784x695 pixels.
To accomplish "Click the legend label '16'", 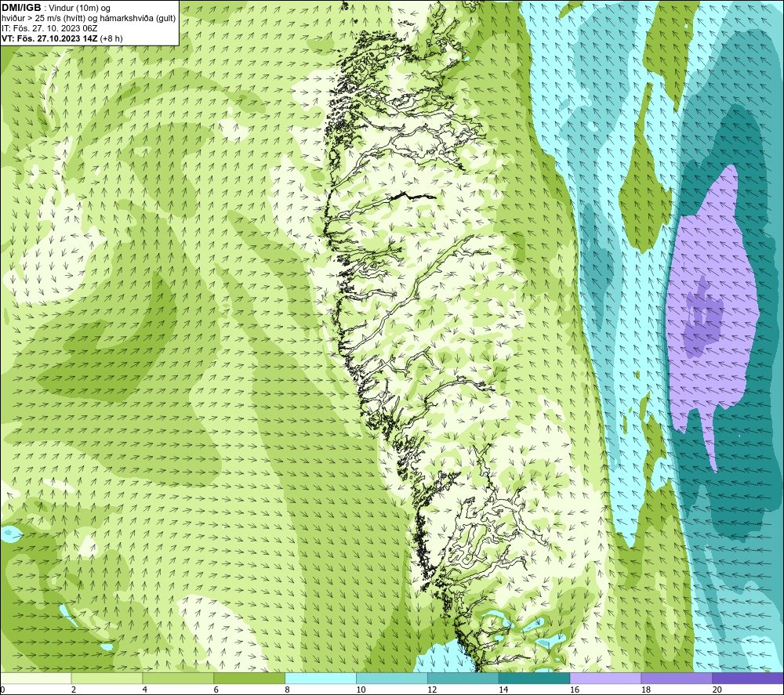I will pos(575,690).
